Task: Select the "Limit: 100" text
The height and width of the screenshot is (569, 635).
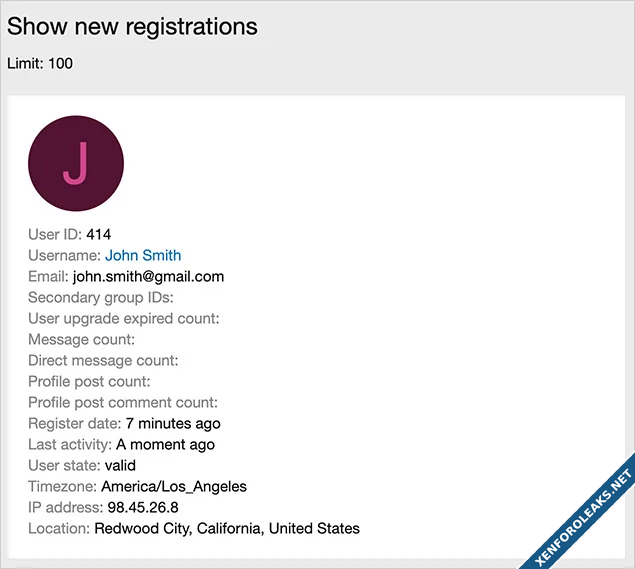Action: [40, 64]
